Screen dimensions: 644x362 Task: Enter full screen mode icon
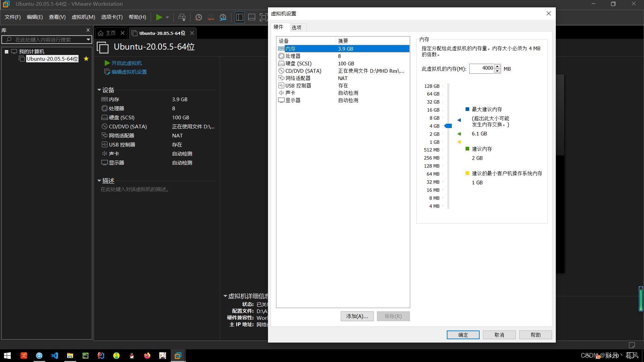pyautogui.click(x=264, y=17)
